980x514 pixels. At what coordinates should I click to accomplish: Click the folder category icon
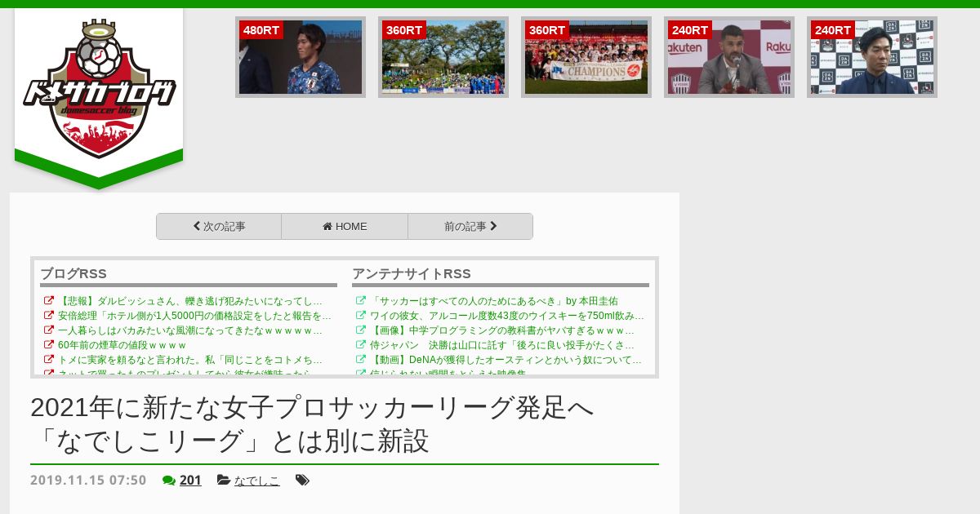coord(224,481)
